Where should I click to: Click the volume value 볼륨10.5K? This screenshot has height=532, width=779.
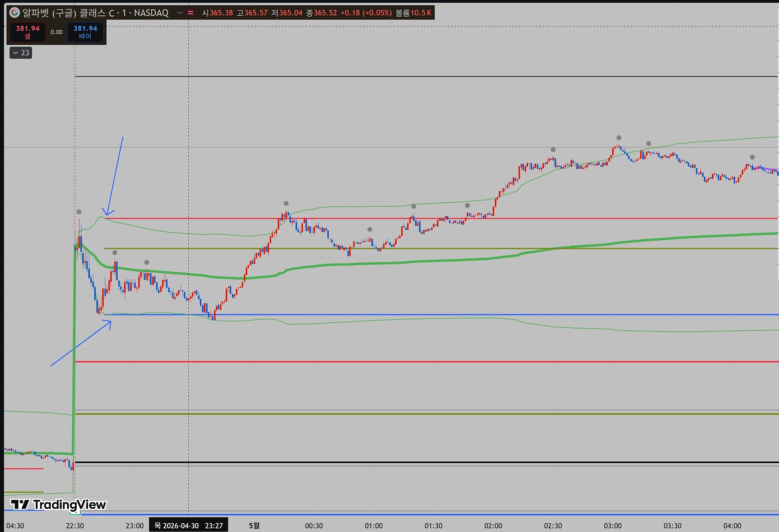pyautogui.click(x=413, y=13)
